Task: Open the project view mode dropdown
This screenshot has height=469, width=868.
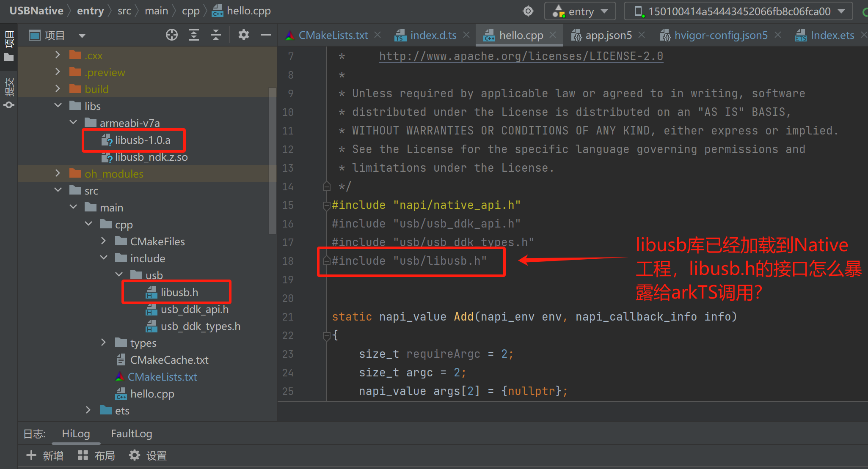Action: (82, 36)
